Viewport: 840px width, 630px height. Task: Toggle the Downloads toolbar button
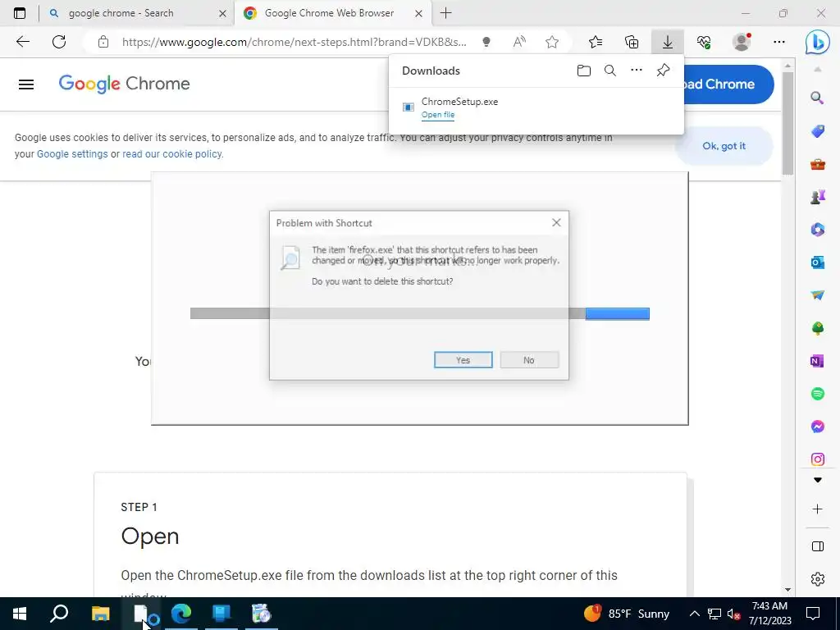pos(668,42)
